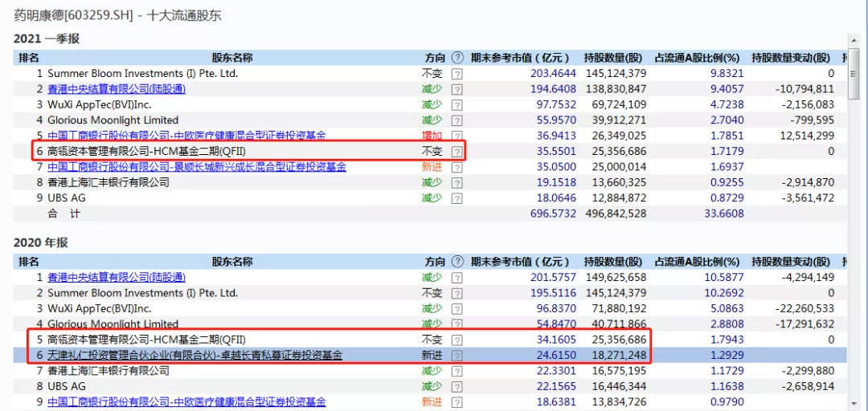
Task: Sort 2021 一季报 by 占流通A股比例(%)
Action: coord(698,58)
